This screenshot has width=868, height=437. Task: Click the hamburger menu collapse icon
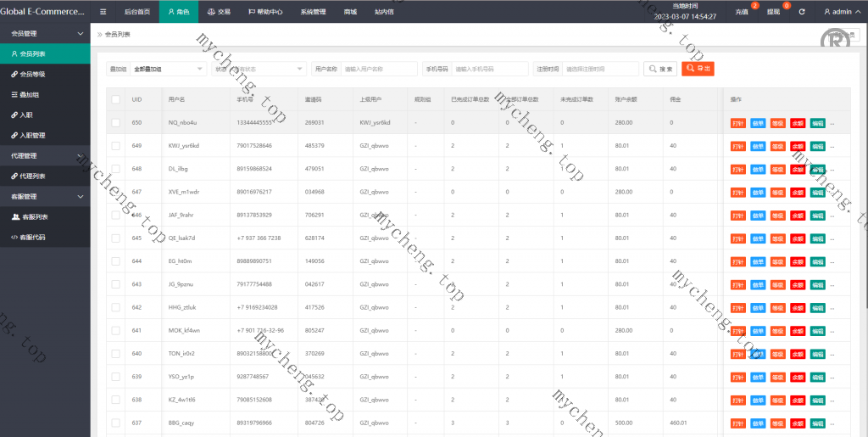click(103, 12)
